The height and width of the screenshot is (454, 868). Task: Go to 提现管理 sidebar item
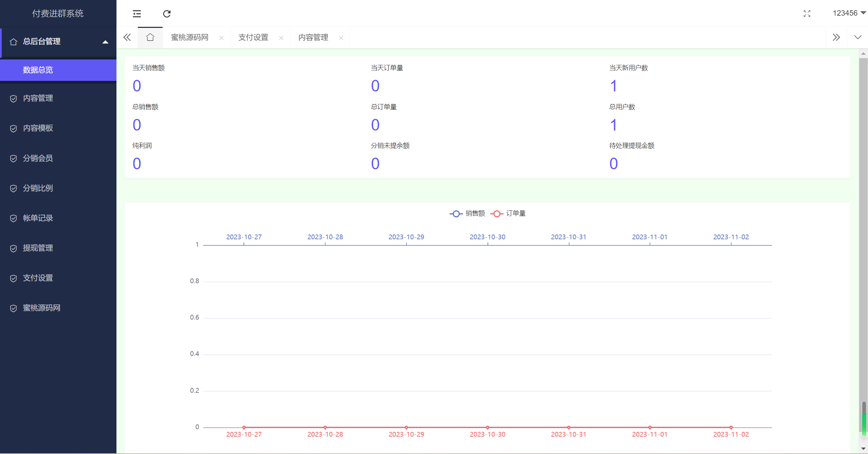(38, 248)
